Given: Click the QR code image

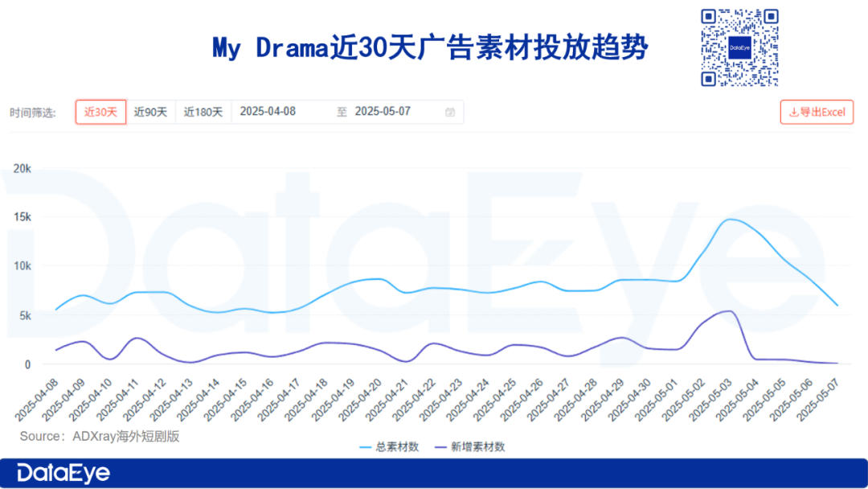Looking at the screenshot, I should [739, 47].
